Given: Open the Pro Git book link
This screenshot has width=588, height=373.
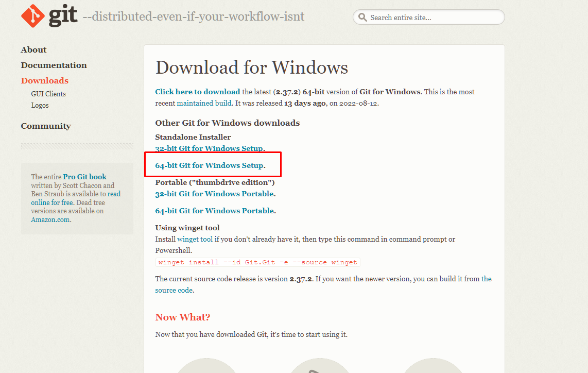Looking at the screenshot, I should [85, 177].
